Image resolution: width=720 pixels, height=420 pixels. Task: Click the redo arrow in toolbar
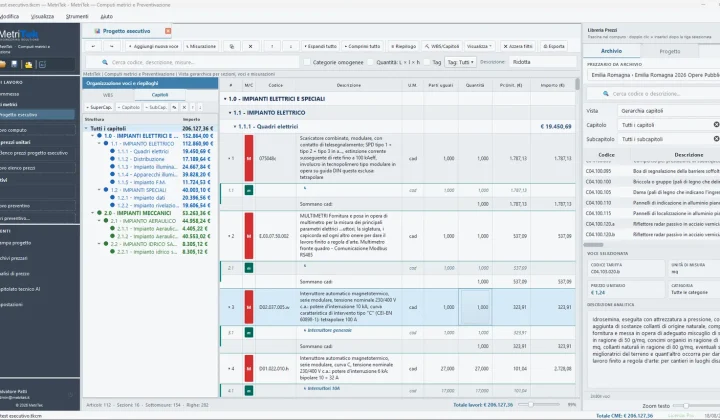point(112,46)
